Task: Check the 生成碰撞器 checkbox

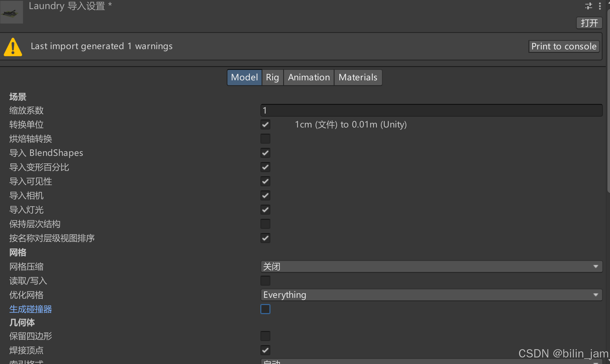Action: 265,309
